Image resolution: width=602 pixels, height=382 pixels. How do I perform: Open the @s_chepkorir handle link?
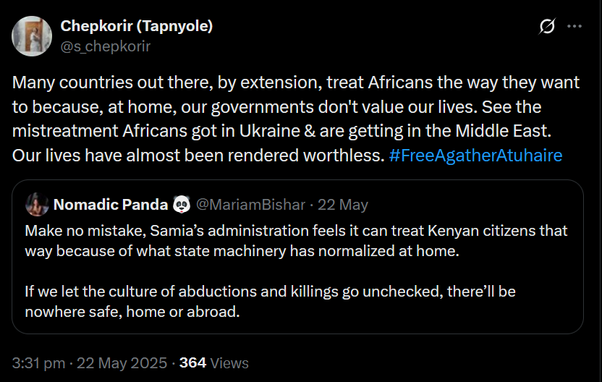[105, 46]
